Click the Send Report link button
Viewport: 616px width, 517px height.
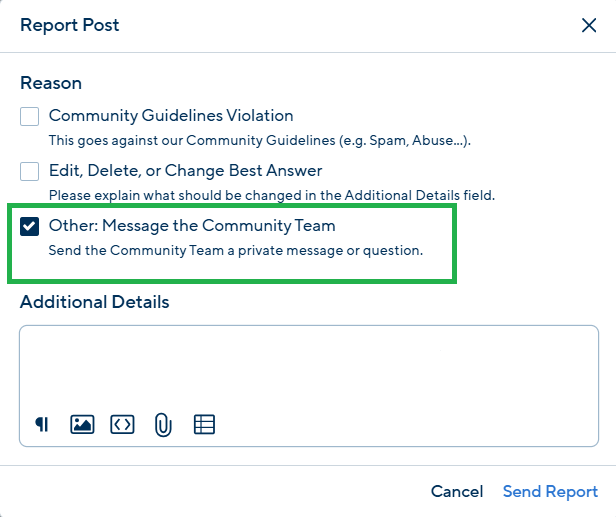[550, 491]
